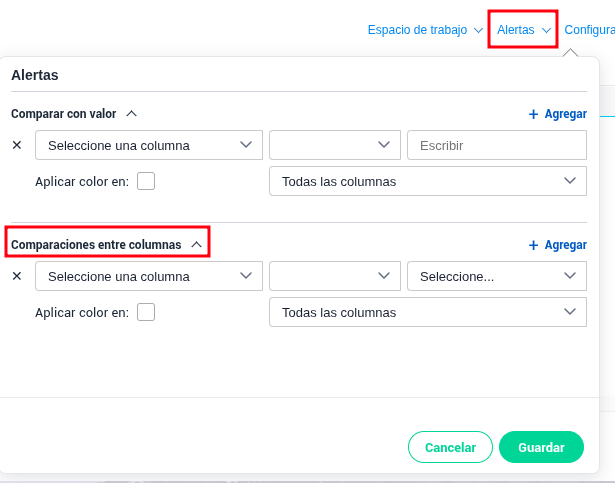
Task: Remove the Comparar con valor rule row
Action: [17, 145]
